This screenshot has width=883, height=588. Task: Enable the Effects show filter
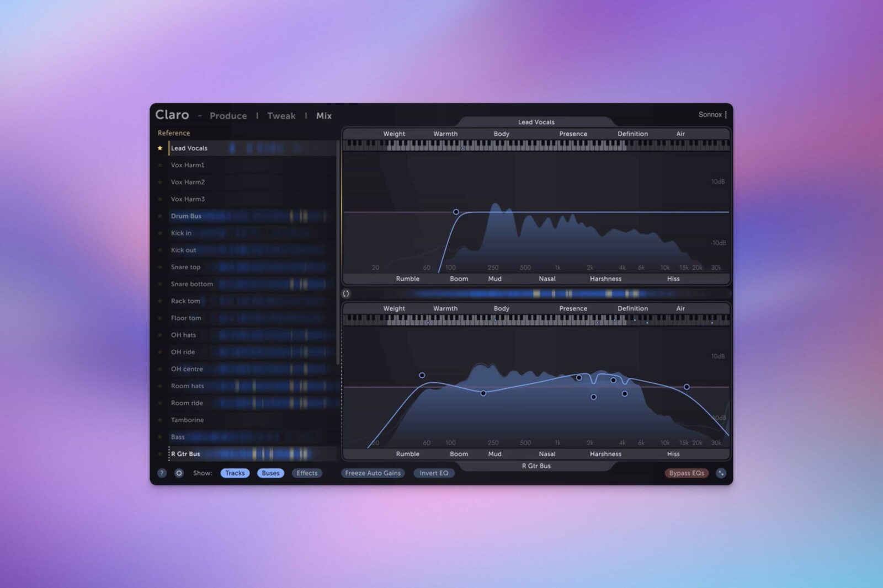(x=307, y=473)
